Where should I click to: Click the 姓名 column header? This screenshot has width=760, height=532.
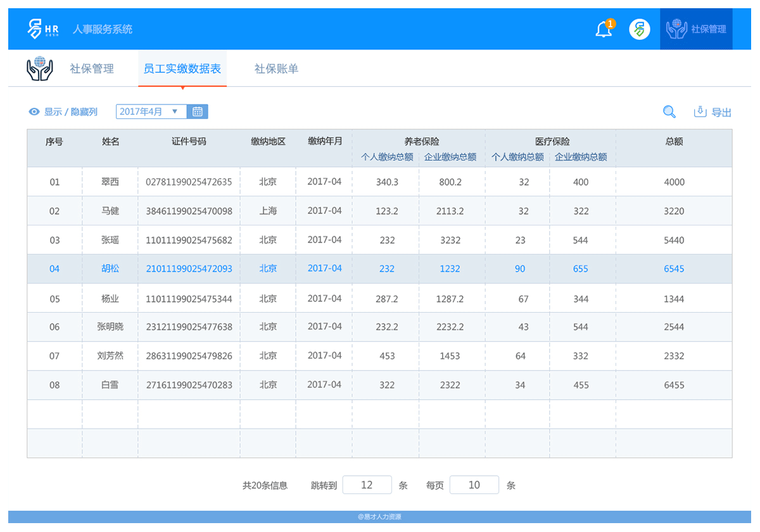[111, 142]
